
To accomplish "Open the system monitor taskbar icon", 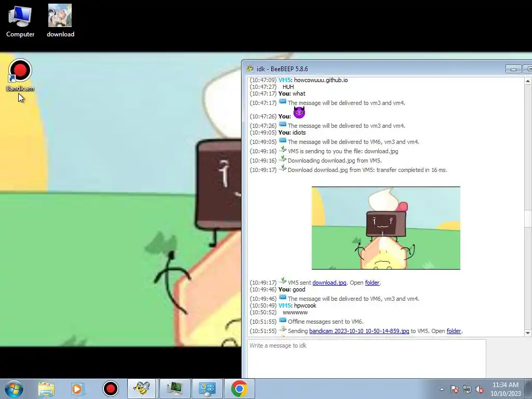I will tap(175, 389).
